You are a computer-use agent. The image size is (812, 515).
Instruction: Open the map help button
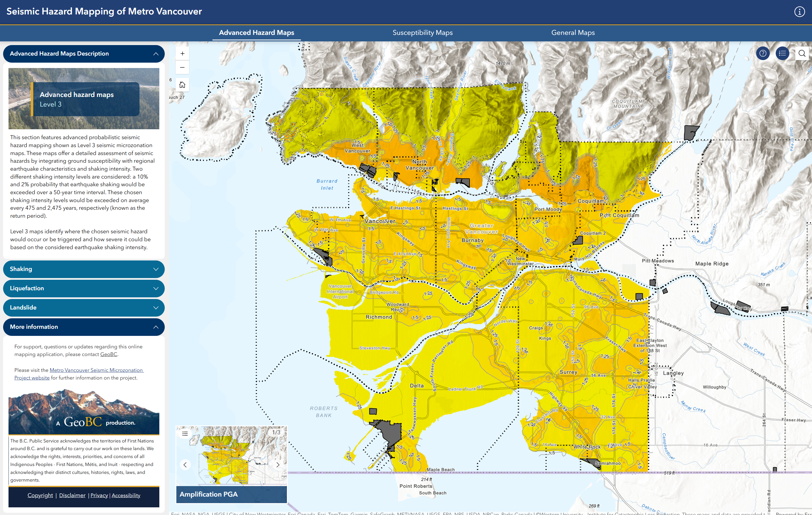click(762, 54)
